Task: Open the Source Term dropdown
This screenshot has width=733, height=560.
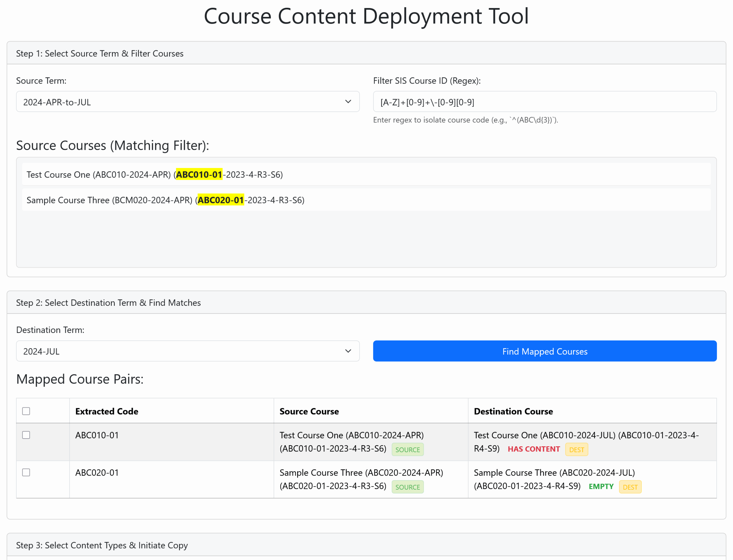Action: pos(187,102)
